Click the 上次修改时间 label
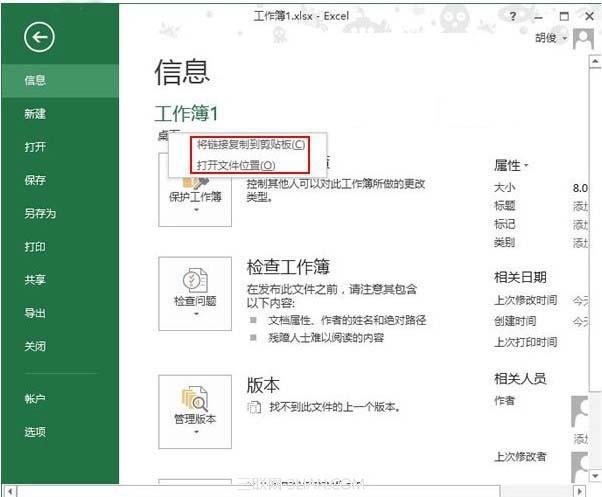Screen dimensions: 602x497 [526, 300]
